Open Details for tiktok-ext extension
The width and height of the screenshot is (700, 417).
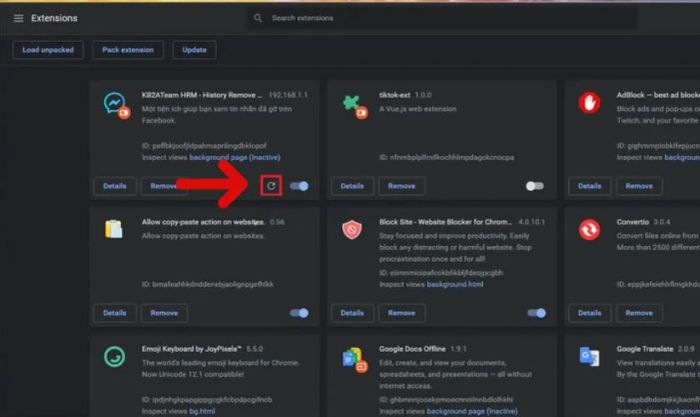pyautogui.click(x=352, y=186)
